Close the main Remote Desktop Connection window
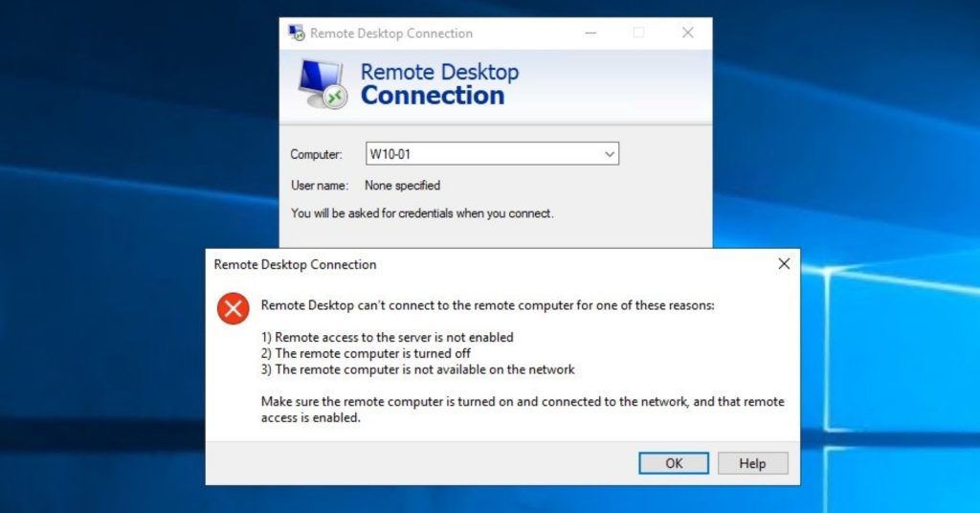 pyautogui.click(x=687, y=33)
